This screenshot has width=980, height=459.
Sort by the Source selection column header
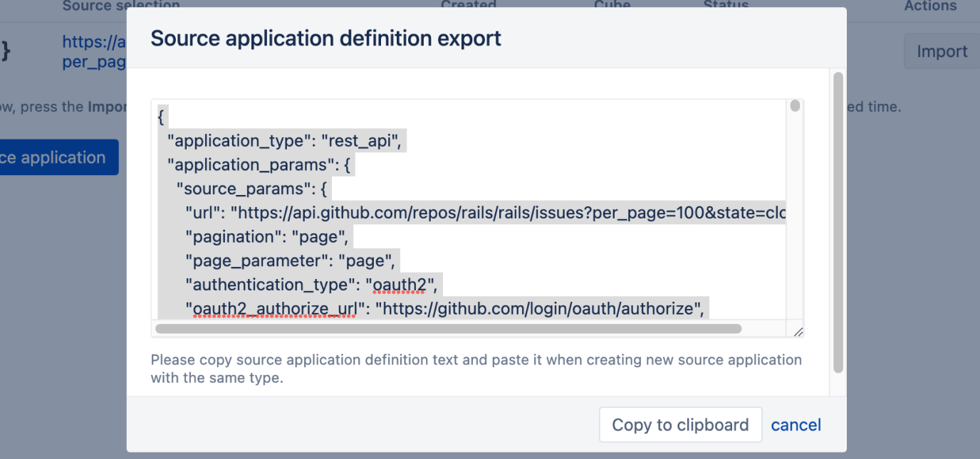click(121, 6)
